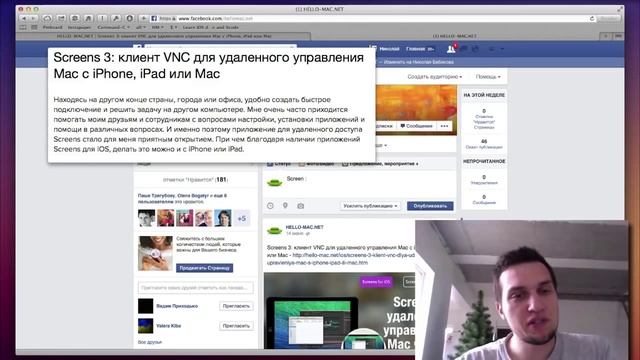
Task: Open the Screens post preview image
Action: click(339, 311)
